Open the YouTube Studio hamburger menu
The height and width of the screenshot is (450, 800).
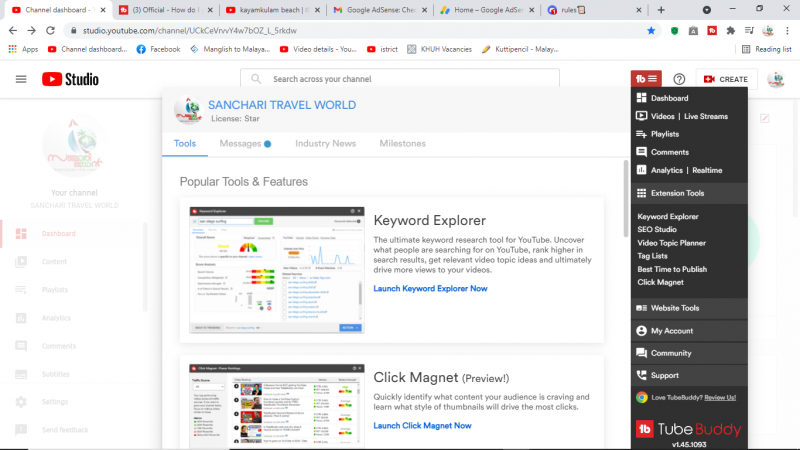point(21,79)
